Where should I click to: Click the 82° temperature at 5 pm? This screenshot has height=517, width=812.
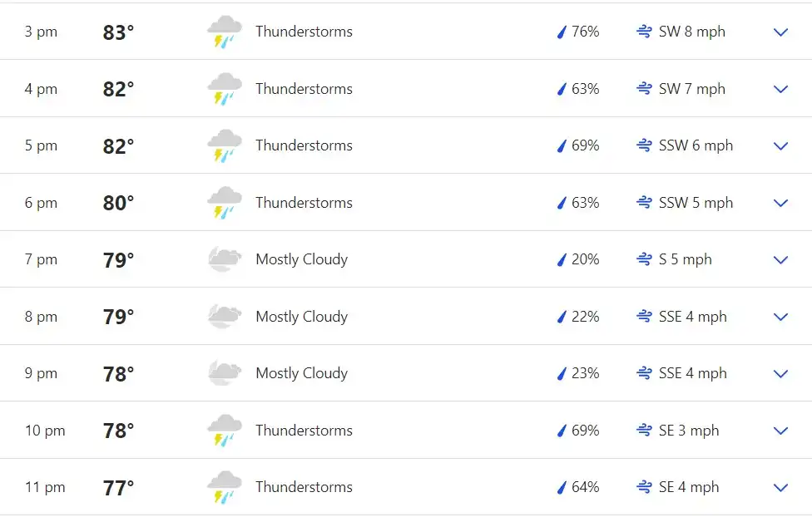[x=118, y=146]
